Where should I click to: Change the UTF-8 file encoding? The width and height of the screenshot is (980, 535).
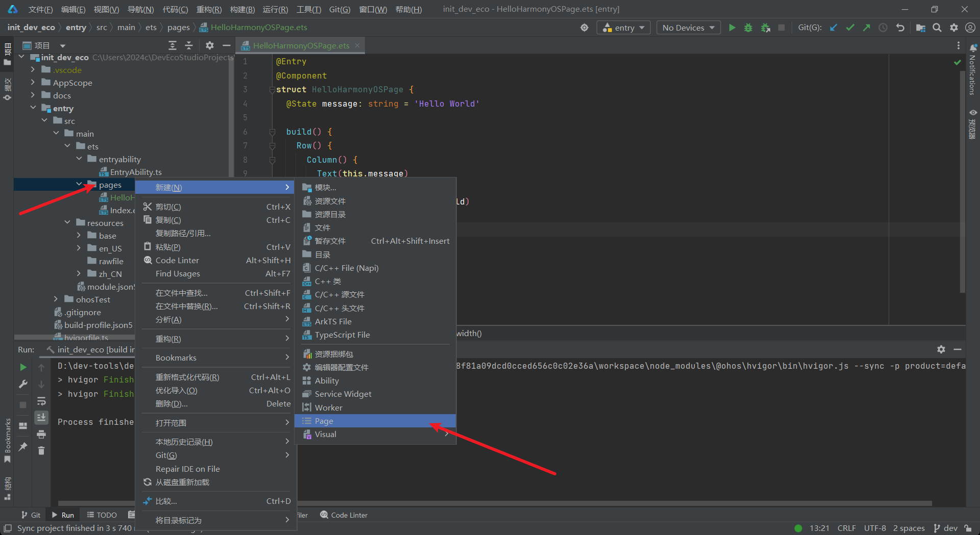tap(875, 528)
